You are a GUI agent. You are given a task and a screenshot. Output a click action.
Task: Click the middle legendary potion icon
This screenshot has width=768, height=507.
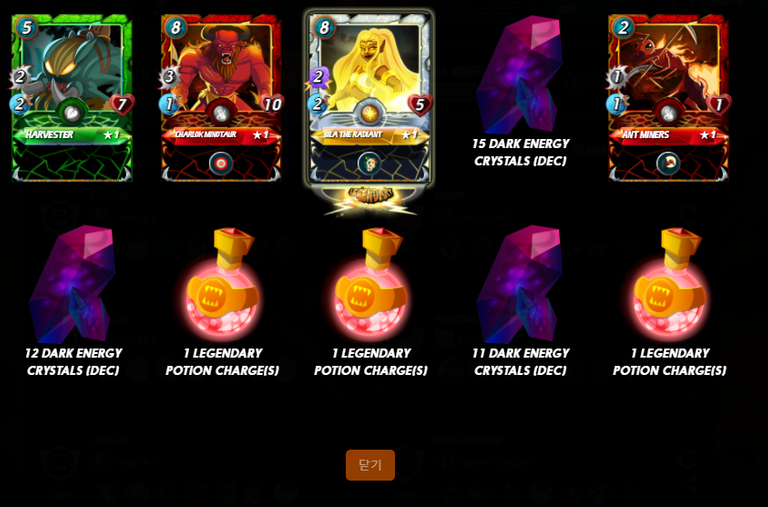coord(371,284)
